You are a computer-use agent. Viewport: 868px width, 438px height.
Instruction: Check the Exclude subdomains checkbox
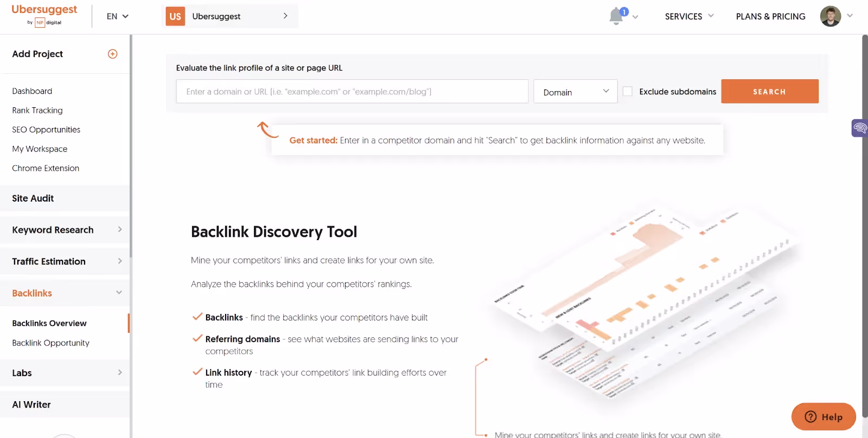coord(628,92)
